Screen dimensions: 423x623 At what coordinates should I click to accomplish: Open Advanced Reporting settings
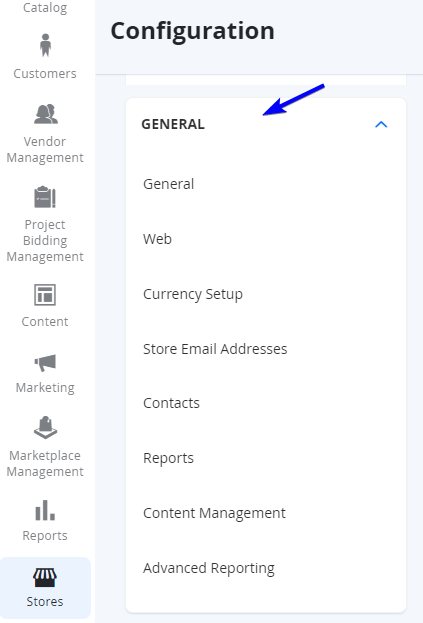coord(209,569)
